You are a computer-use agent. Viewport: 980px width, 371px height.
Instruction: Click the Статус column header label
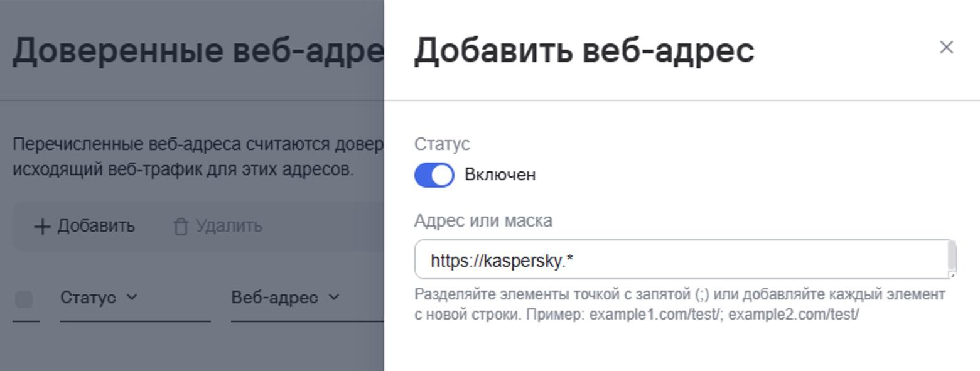point(88,298)
